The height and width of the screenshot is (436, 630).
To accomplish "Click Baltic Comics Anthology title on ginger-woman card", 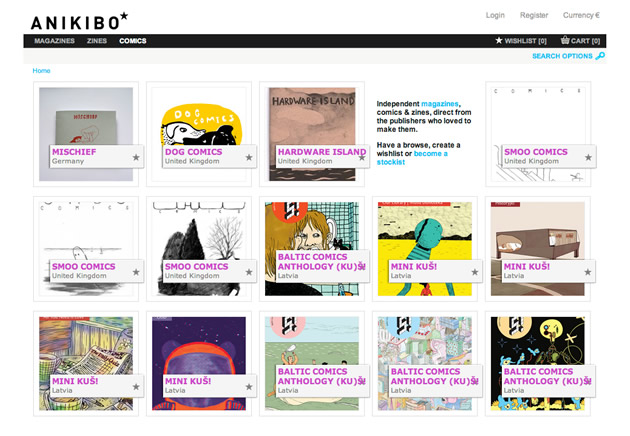I will [321, 262].
